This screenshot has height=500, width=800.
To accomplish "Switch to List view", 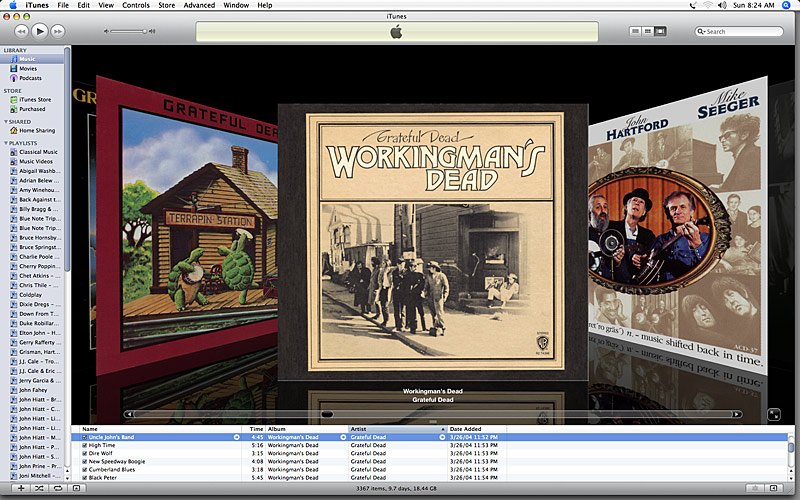I will (x=635, y=31).
